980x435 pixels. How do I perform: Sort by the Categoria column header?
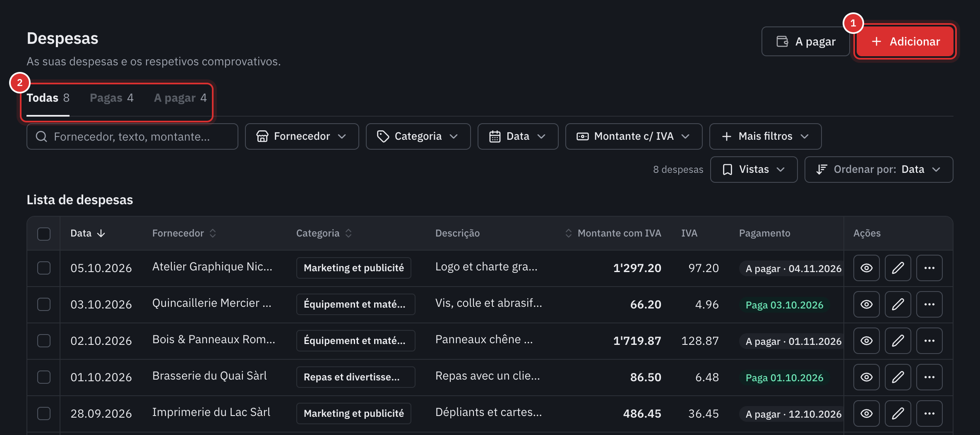pyautogui.click(x=324, y=233)
